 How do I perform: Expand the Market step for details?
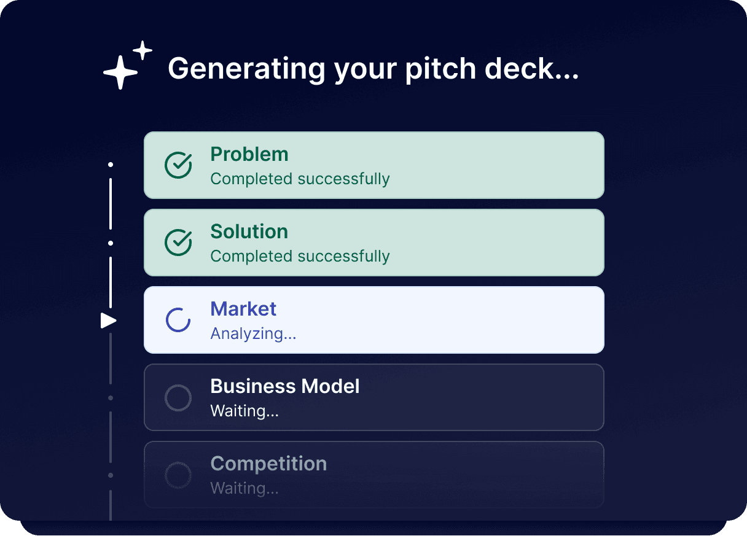(373, 319)
